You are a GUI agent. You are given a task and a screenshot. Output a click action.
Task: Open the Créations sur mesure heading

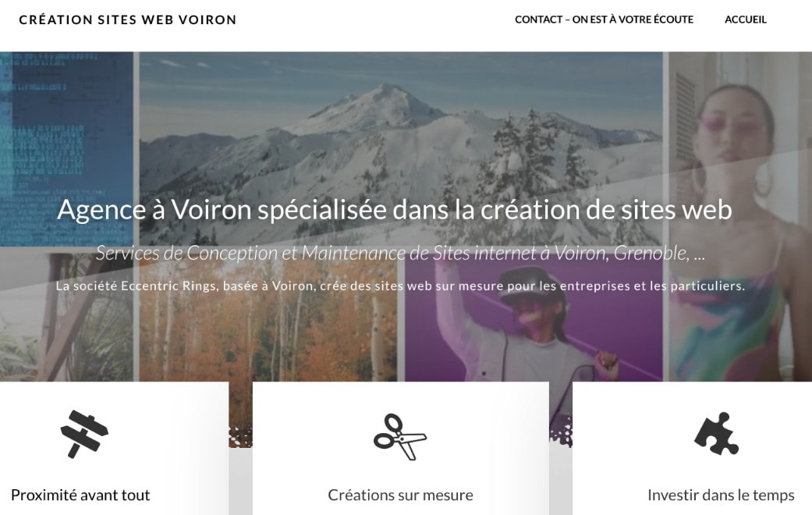click(x=400, y=495)
